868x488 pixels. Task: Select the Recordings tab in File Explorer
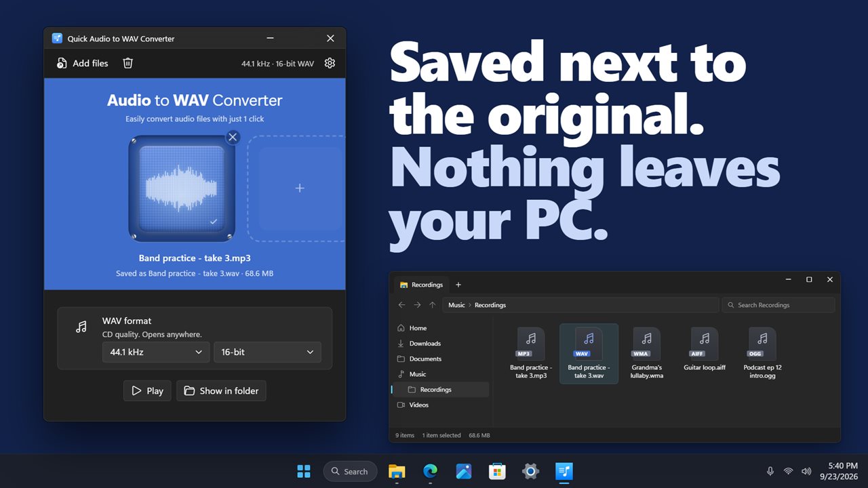tap(421, 285)
